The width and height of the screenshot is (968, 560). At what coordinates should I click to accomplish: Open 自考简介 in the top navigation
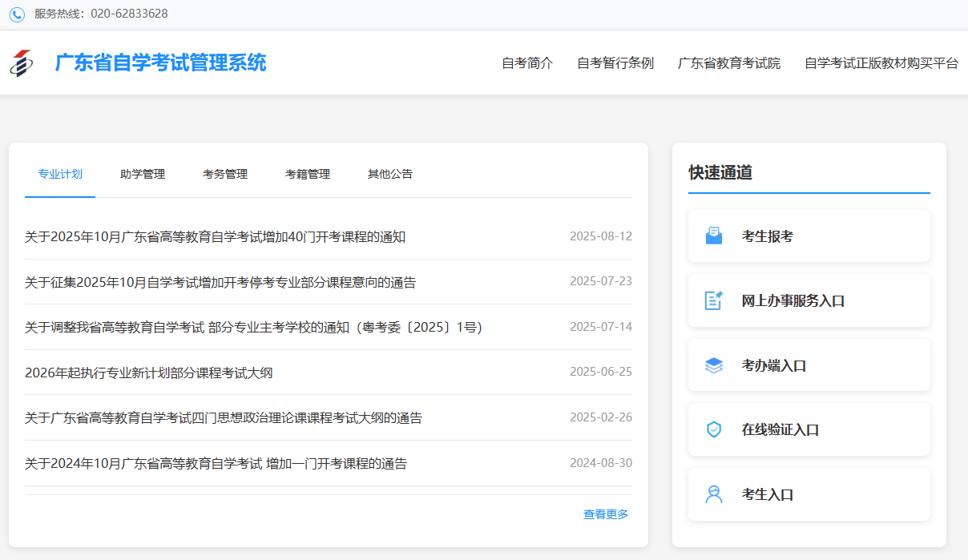pyautogui.click(x=527, y=63)
